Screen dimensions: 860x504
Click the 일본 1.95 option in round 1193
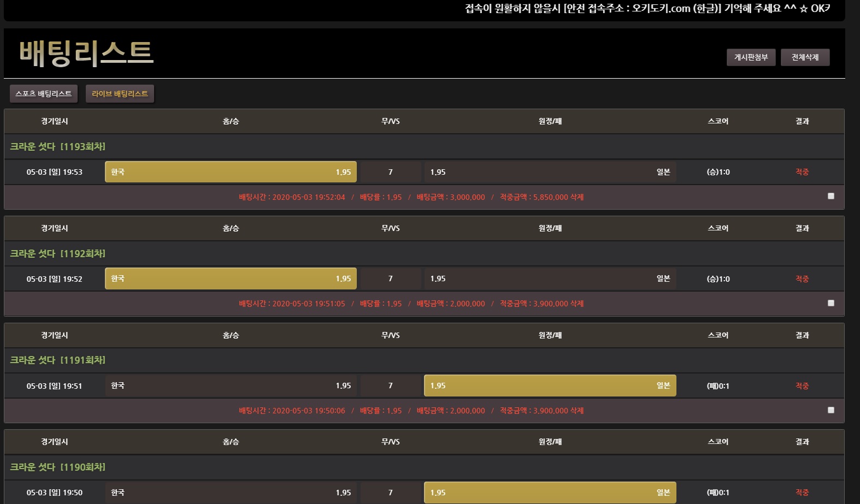coord(550,172)
